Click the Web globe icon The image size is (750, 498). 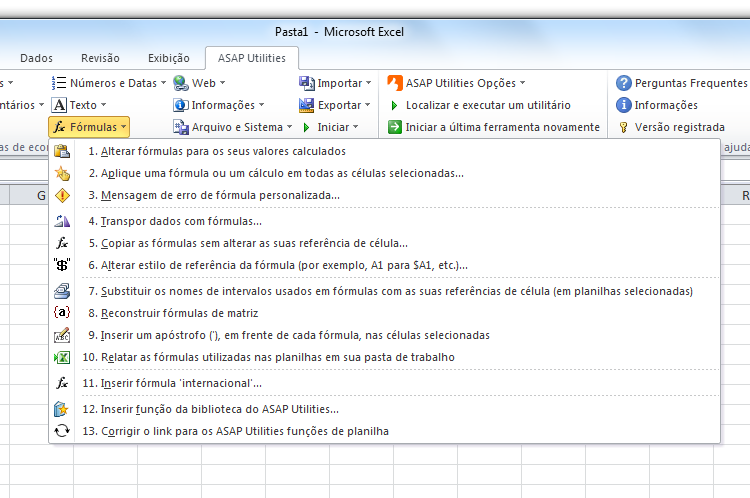tap(180, 83)
